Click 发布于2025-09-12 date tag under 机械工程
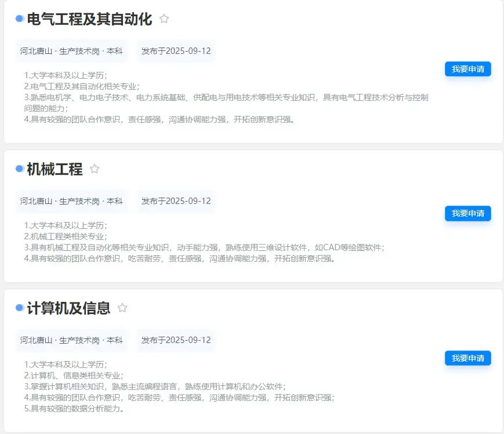Screen dimensions: 504x434 [x=176, y=201]
